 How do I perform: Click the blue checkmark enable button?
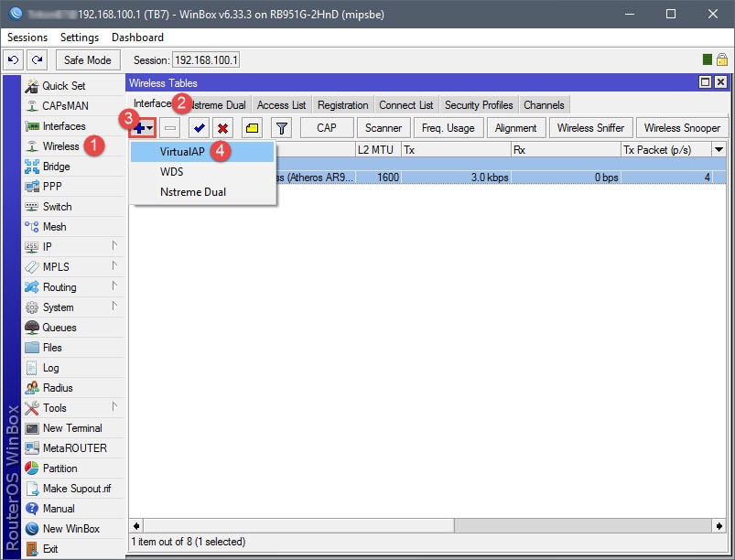200,128
